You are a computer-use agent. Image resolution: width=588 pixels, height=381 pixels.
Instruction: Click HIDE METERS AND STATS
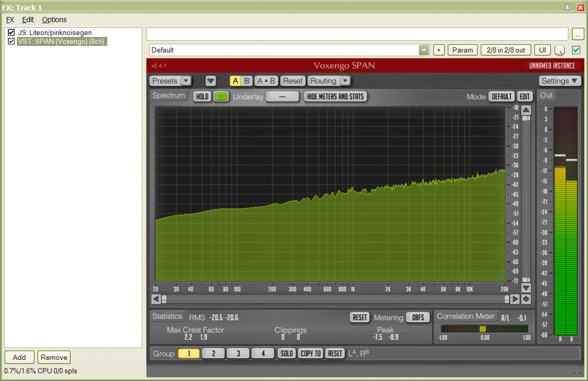coord(335,97)
